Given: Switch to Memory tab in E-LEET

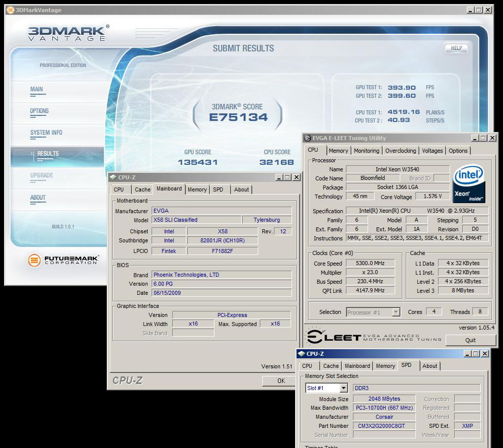Looking at the screenshot, I should (338, 151).
